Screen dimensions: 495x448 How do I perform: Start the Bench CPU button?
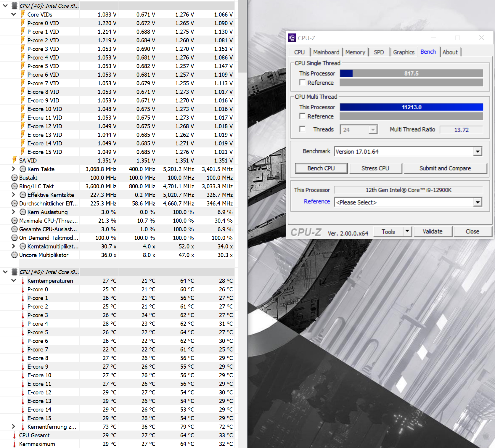321,168
